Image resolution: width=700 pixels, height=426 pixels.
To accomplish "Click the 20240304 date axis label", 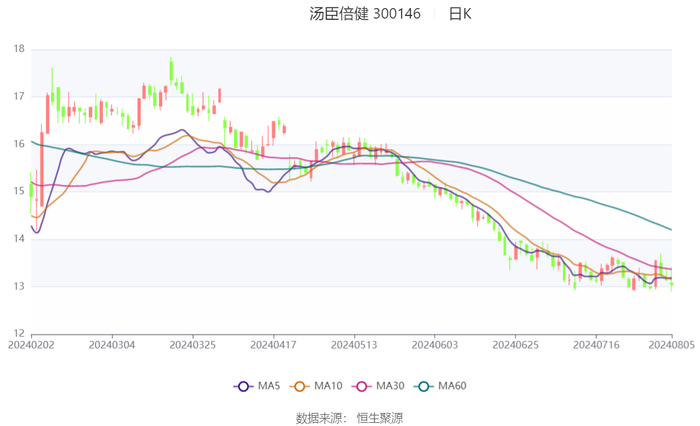I will click(112, 345).
